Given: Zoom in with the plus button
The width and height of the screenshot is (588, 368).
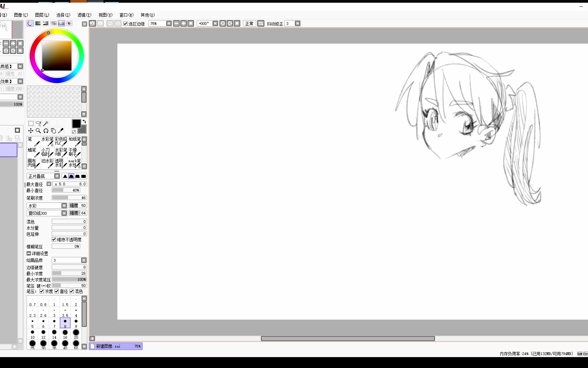Looking at the screenshot, I should coord(184,24).
